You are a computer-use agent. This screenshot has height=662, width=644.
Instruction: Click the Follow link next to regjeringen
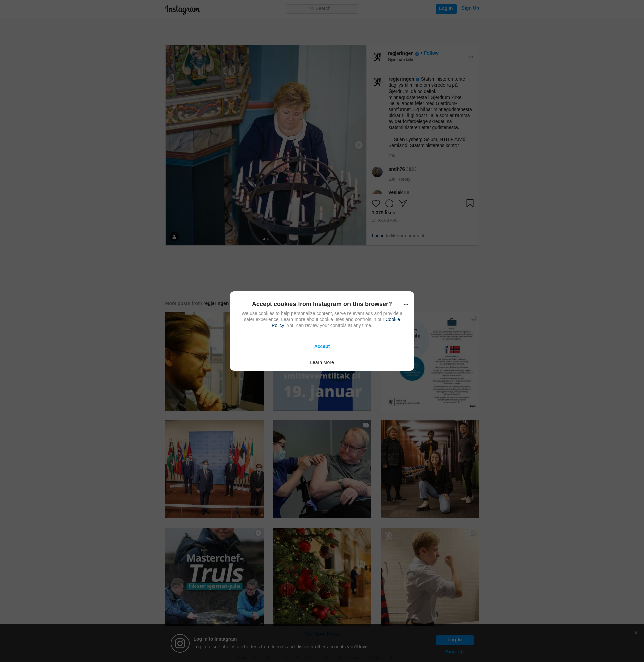[x=431, y=53]
